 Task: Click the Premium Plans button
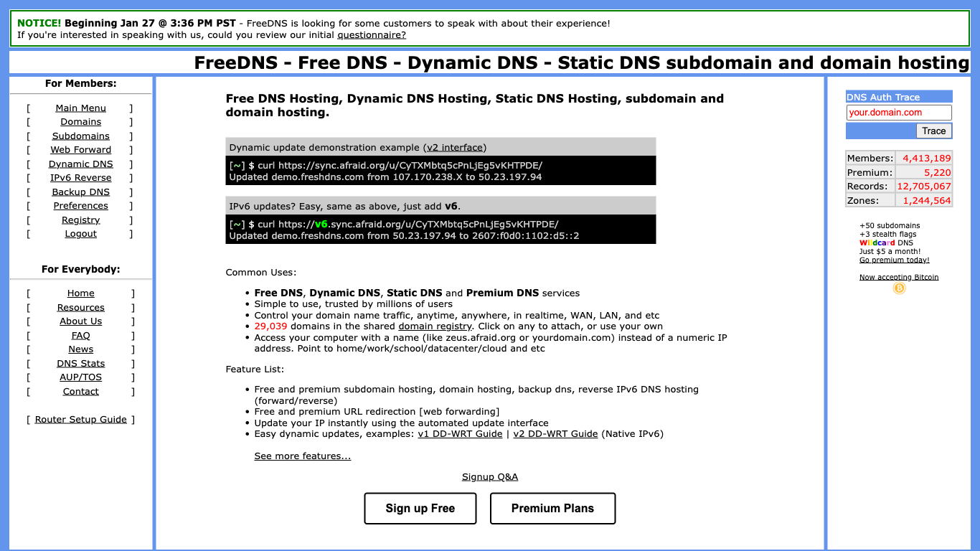tap(552, 509)
